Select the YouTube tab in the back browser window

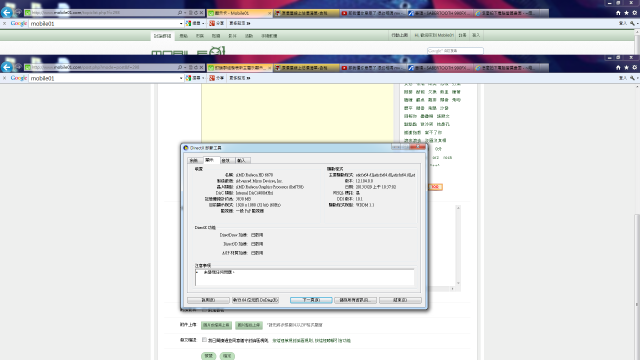373,13
